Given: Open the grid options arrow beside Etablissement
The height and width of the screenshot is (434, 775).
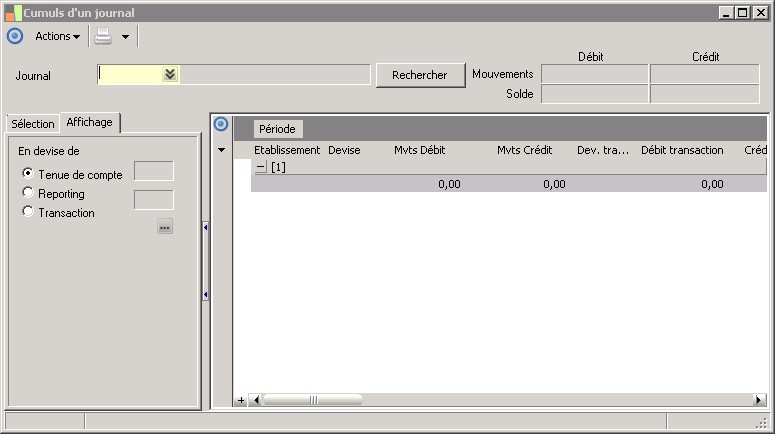Looking at the screenshot, I should (221, 150).
